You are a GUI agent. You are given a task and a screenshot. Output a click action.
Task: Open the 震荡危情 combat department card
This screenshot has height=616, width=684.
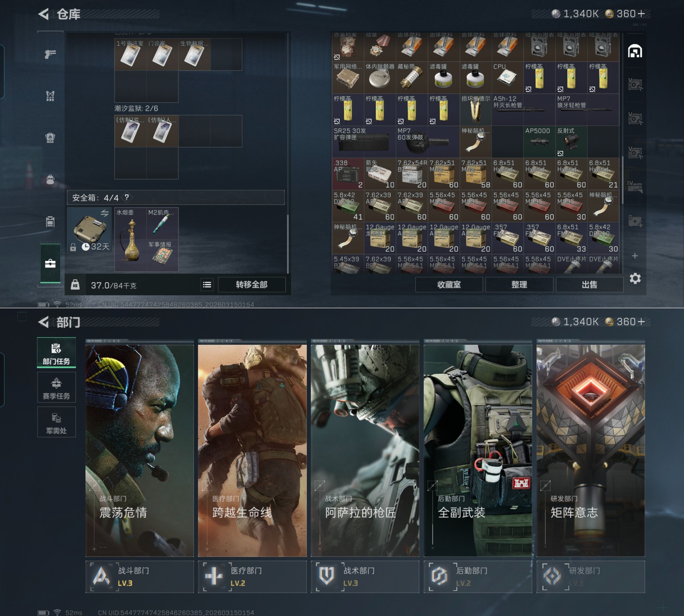click(139, 450)
